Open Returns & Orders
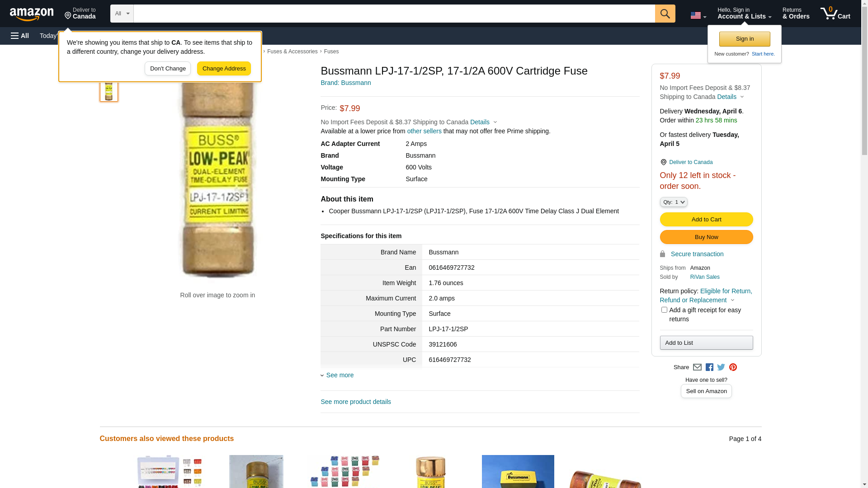Screen dimensions: 868x488 point(796,14)
